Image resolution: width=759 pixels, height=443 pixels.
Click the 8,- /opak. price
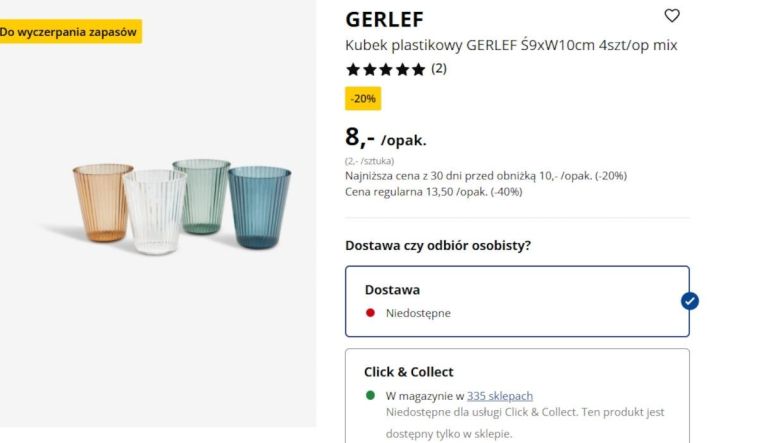tap(385, 138)
